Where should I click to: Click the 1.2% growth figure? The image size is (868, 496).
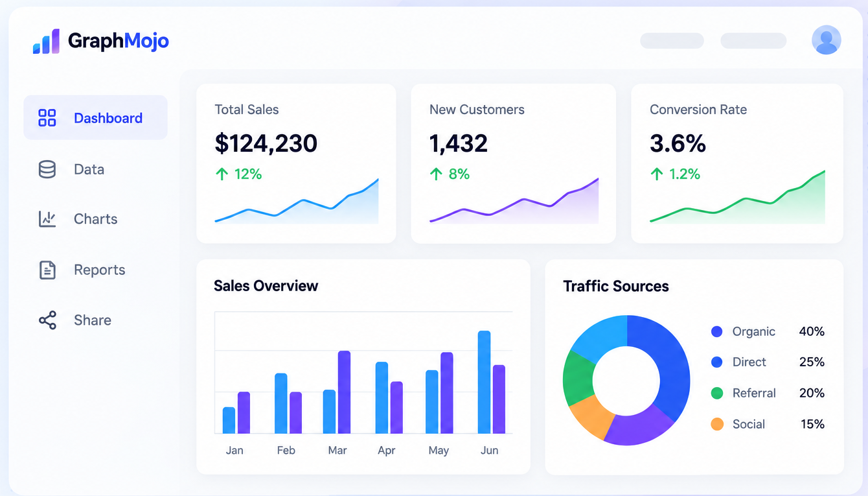685,174
